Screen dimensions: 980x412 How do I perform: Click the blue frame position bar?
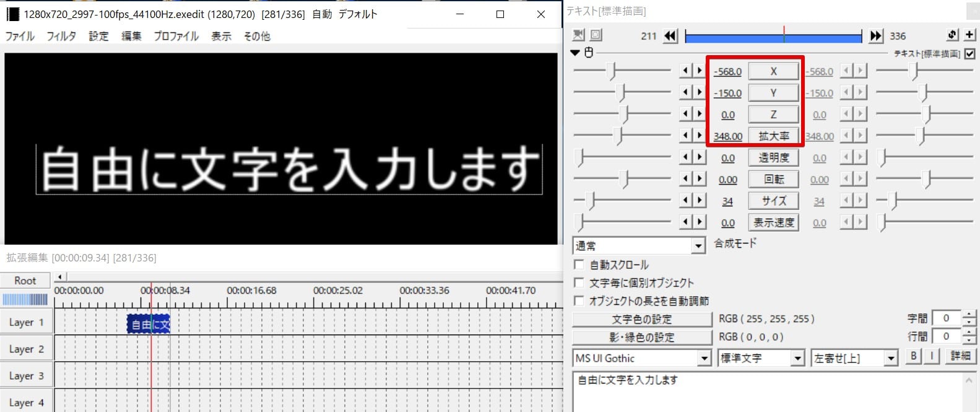click(x=773, y=37)
